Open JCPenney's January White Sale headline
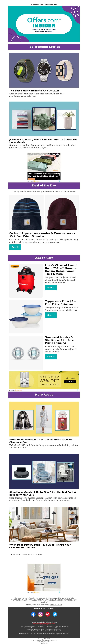88x644 pixels. [43, 141]
